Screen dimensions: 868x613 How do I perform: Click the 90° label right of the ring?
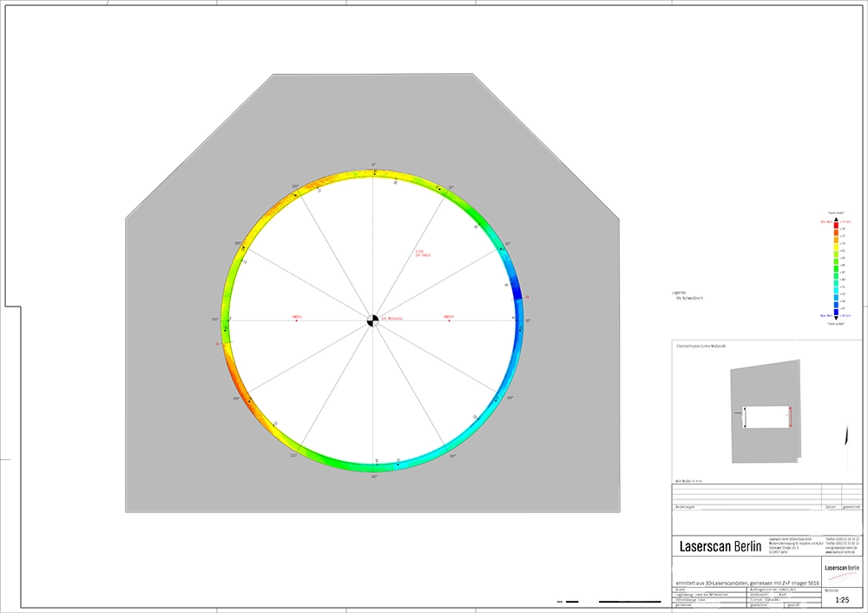coord(528,321)
